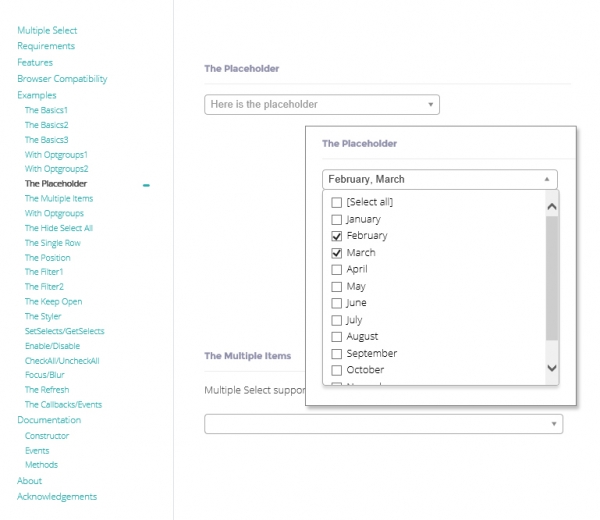Open the Examples section link
The width and height of the screenshot is (600, 520).
[x=37, y=95]
